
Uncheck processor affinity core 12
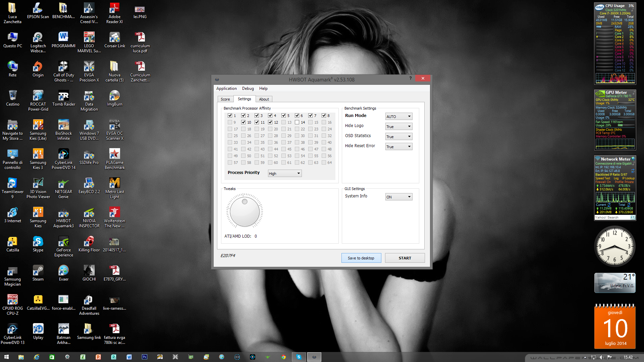pyautogui.click(x=270, y=122)
